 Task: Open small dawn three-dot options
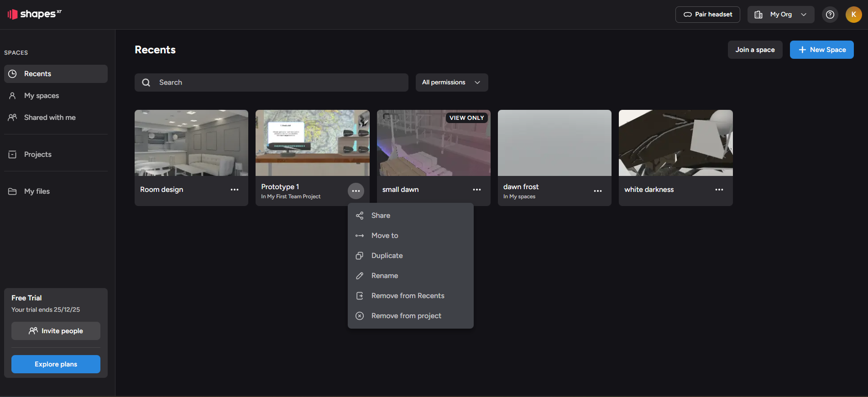[x=476, y=190]
